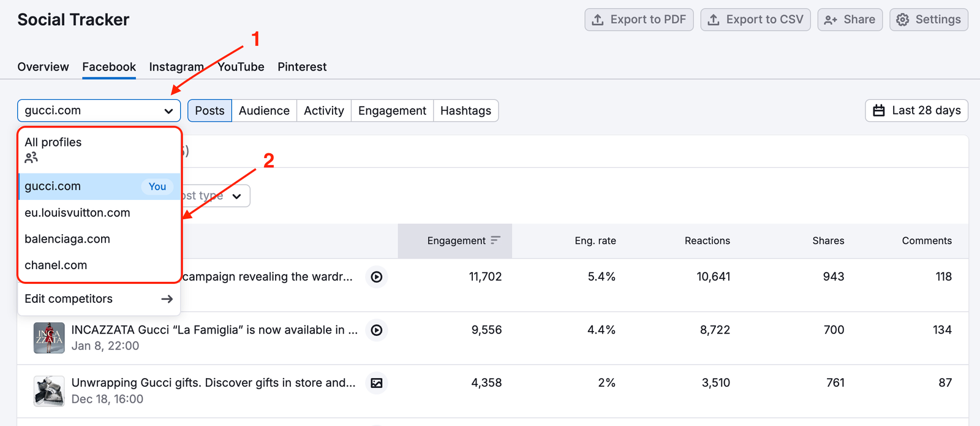Select the Activity sub-tab

(x=324, y=110)
